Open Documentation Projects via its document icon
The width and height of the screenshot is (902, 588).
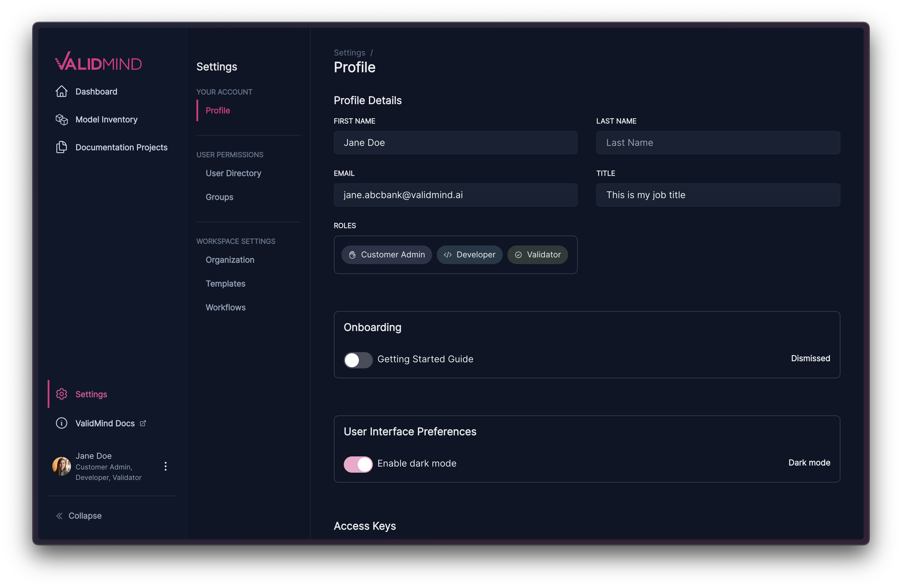tap(61, 147)
